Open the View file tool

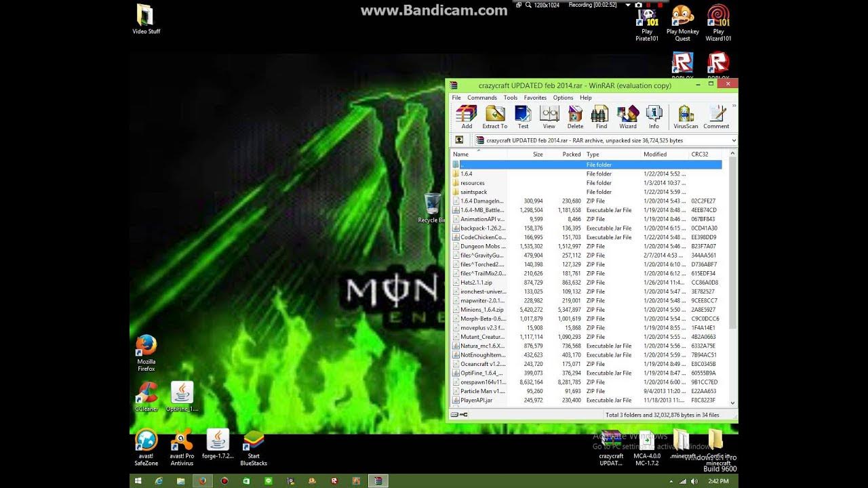coord(549,117)
